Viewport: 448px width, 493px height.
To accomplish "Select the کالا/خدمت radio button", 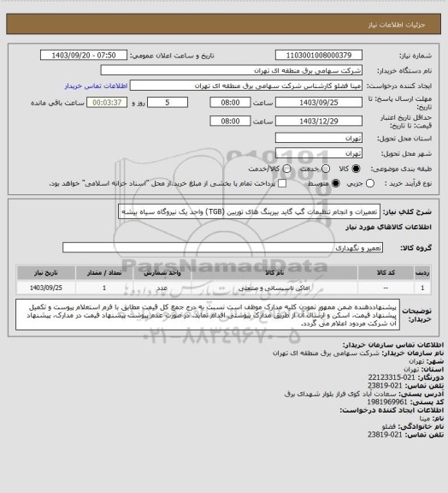I will click(x=286, y=169).
